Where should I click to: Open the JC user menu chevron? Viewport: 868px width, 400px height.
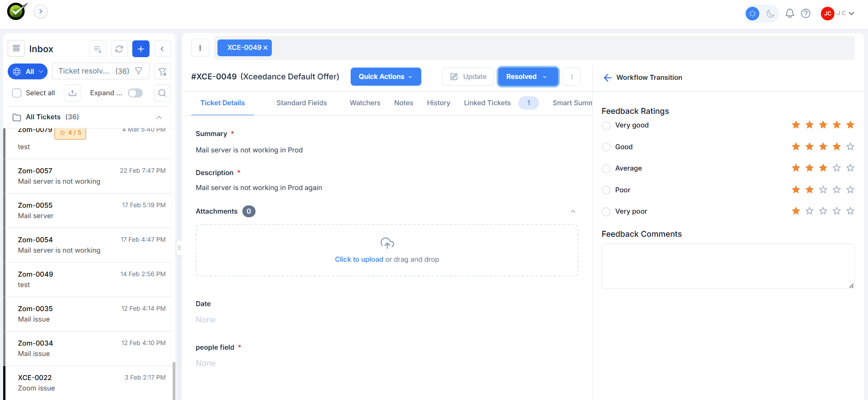[852, 14]
